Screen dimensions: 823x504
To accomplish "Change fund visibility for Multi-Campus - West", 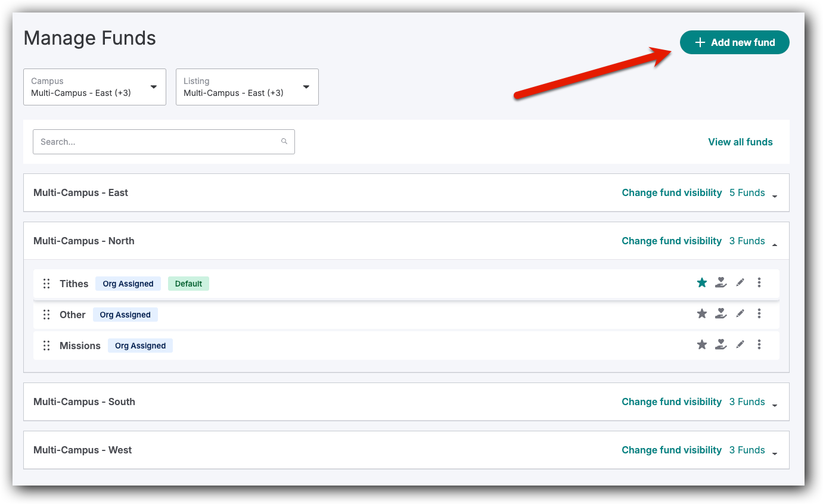I will pyautogui.click(x=672, y=450).
